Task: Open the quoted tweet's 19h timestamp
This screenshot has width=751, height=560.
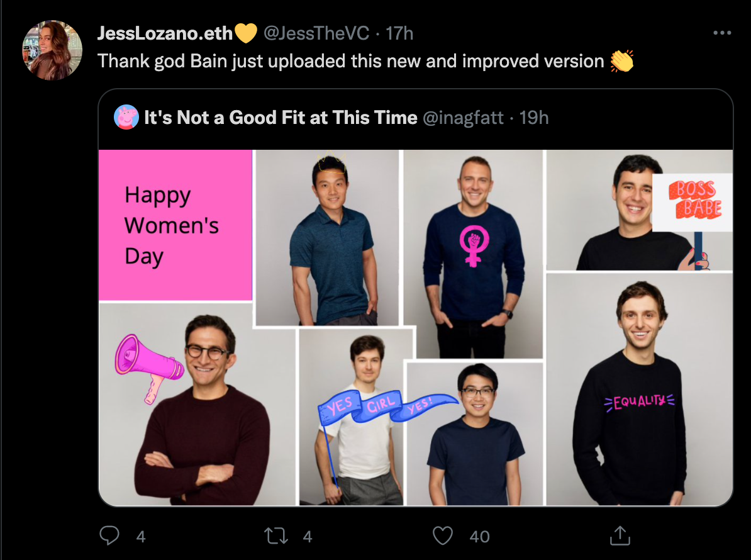Action: [x=534, y=117]
